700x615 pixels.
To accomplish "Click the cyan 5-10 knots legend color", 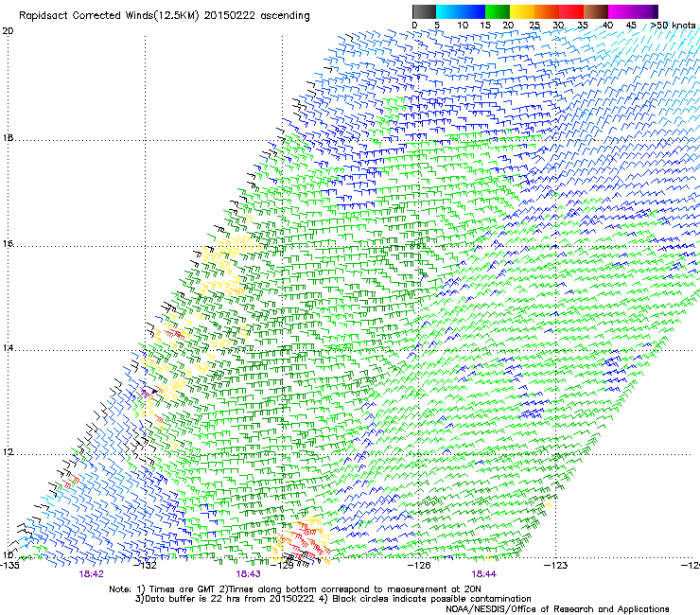I will pos(448,11).
